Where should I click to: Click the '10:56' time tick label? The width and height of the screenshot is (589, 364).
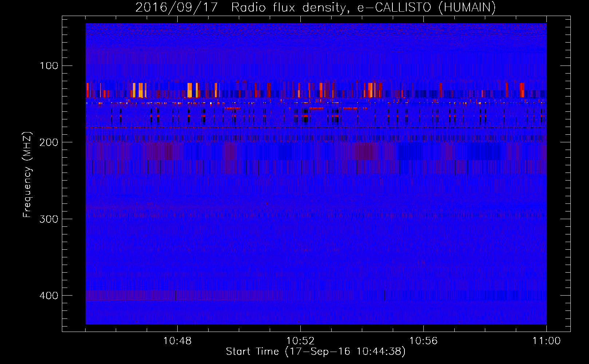click(x=423, y=341)
